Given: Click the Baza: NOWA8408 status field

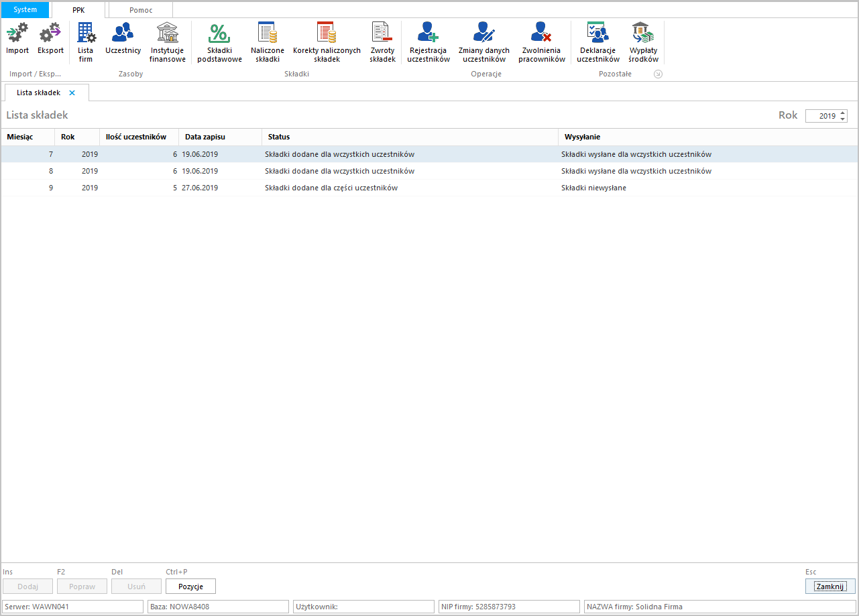Looking at the screenshot, I should pyautogui.click(x=218, y=607).
